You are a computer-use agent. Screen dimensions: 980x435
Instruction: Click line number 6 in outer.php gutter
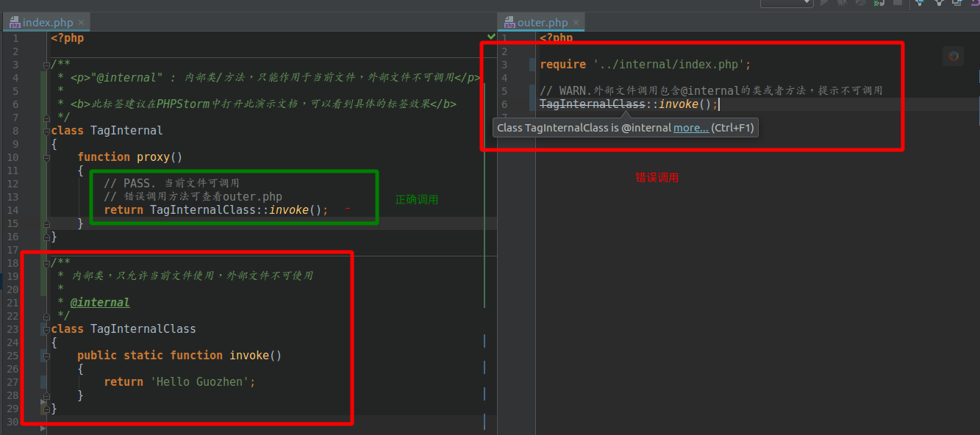[x=504, y=104]
